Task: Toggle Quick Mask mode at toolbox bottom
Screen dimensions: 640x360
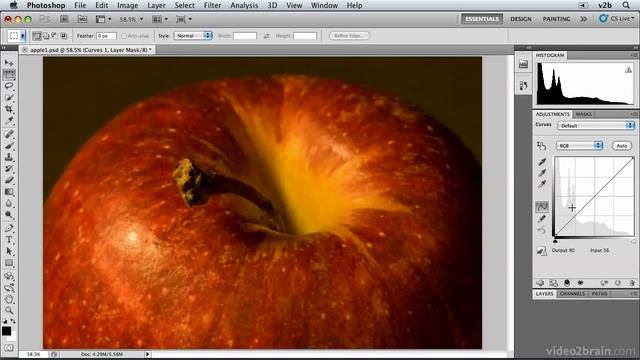Action: pyautogui.click(x=9, y=348)
